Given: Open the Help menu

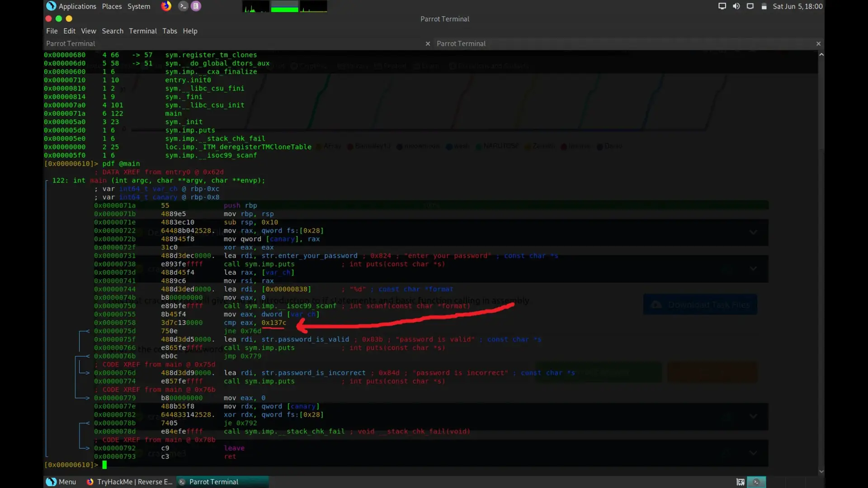Looking at the screenshot, I should point(190,31).
